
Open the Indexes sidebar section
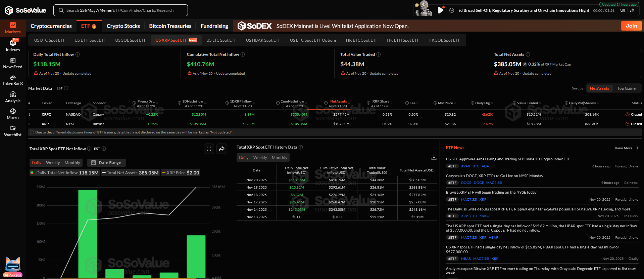[13, 45]
